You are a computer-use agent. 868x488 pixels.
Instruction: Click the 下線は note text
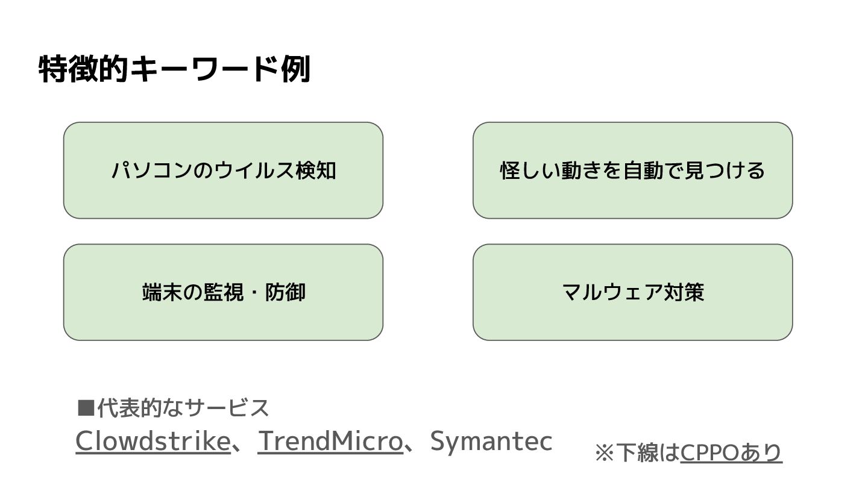(x=647, y=452)
